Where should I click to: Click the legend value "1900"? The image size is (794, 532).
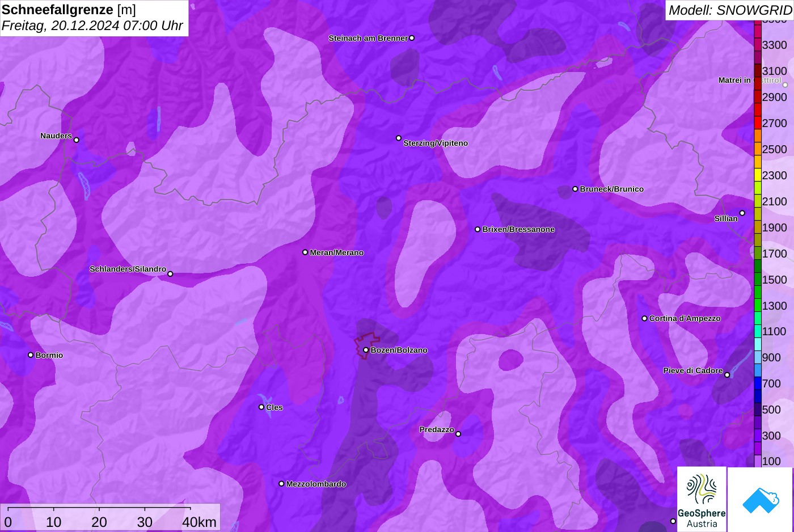click(775, 227)
